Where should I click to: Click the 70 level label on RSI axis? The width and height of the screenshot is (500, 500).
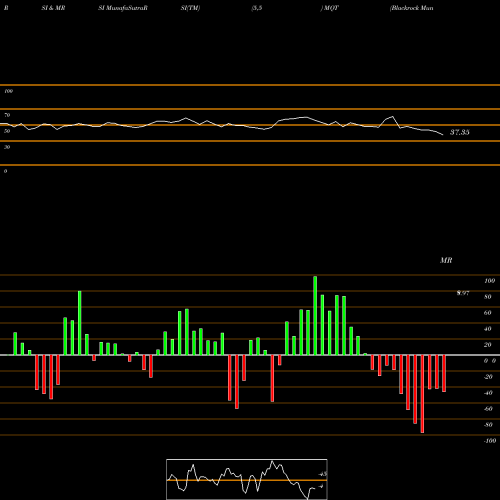tap(7, 115)
